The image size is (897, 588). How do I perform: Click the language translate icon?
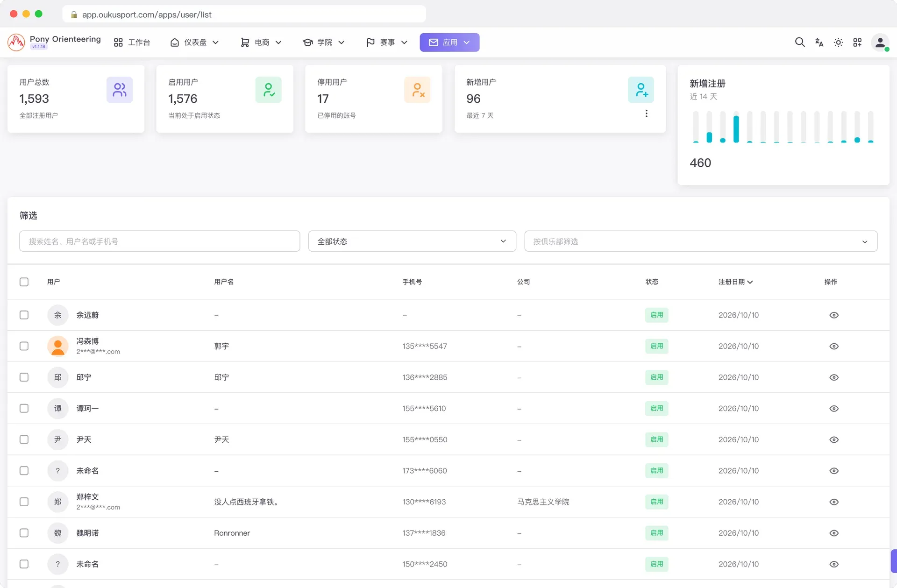(x=819, y=43)
